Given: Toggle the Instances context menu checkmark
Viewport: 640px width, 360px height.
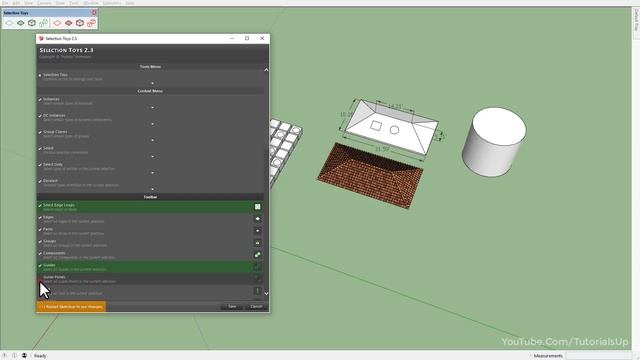Looking at the screenshot, I should [x=40, y=100].
